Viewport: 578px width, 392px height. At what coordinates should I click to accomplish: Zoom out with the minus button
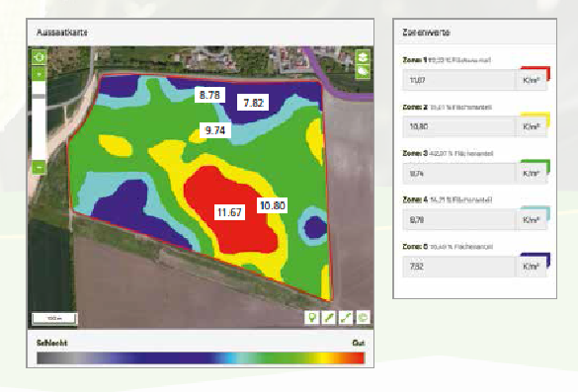coord(39,168)
